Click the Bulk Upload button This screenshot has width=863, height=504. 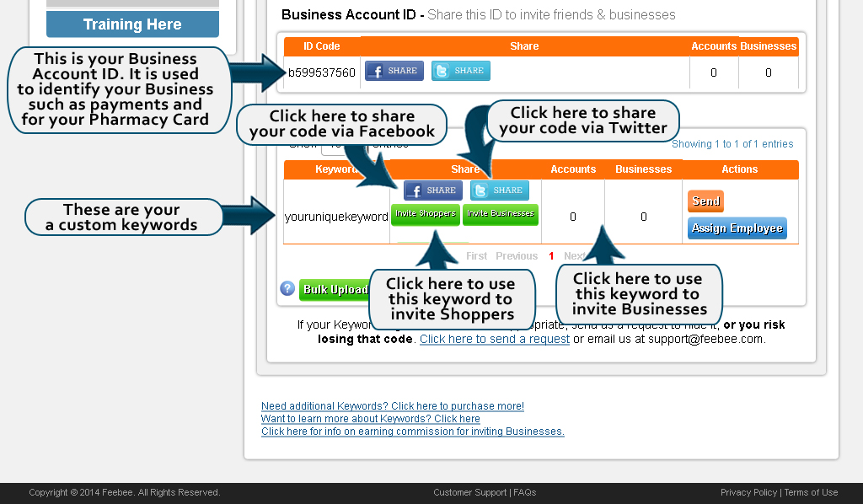click(x=335, y=290)
